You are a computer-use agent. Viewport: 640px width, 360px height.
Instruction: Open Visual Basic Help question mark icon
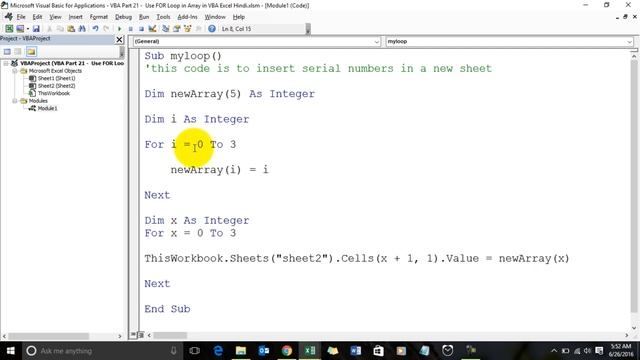211,29
